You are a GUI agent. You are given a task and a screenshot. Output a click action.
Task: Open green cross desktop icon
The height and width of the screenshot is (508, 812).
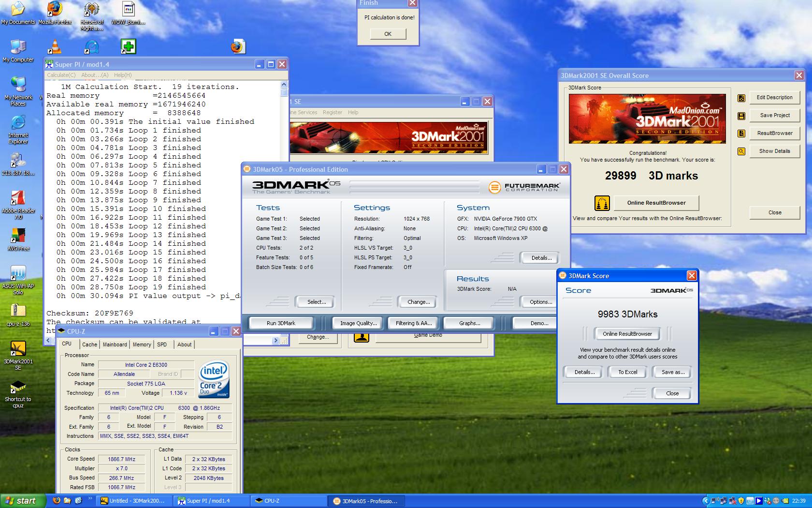tap(128, 46)
